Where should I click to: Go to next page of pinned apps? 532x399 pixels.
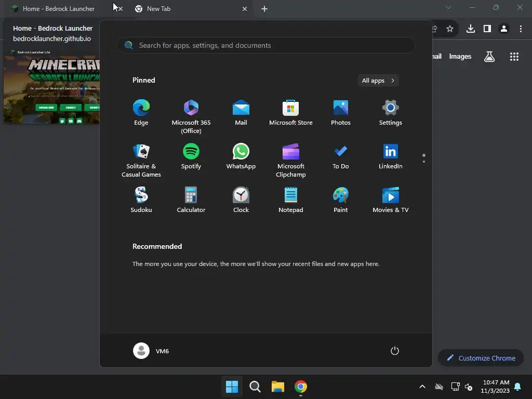[424, 162]
